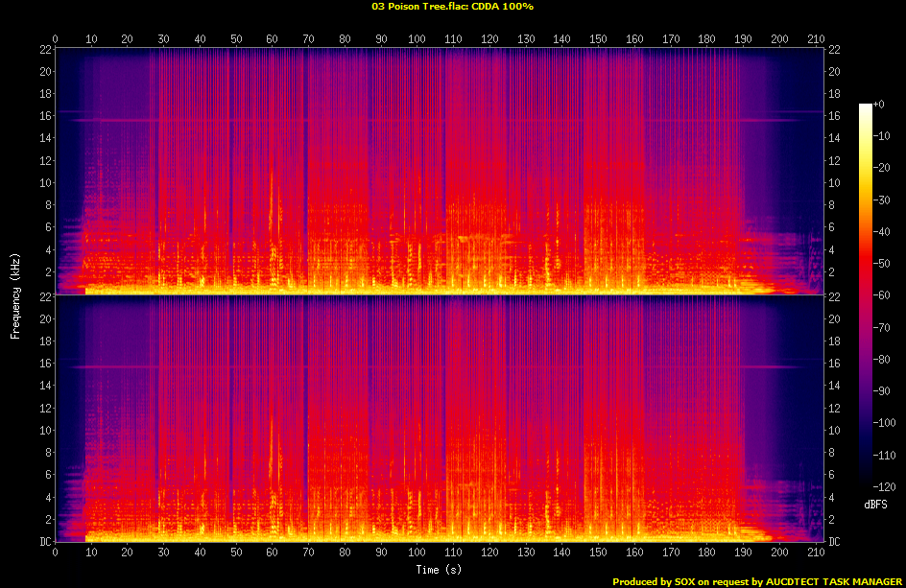
Task: Click the '-100' value on the dBFS scale
Action: coord(884,423)
